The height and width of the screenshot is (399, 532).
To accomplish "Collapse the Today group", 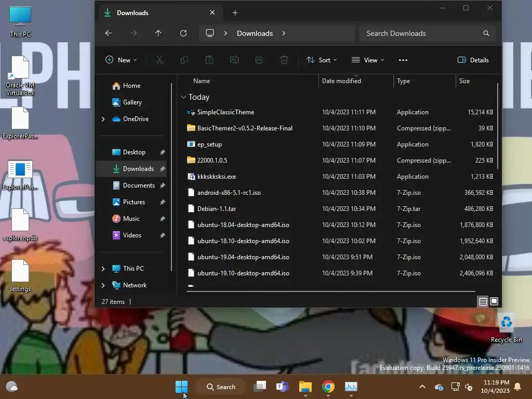I will click(183, 97).
